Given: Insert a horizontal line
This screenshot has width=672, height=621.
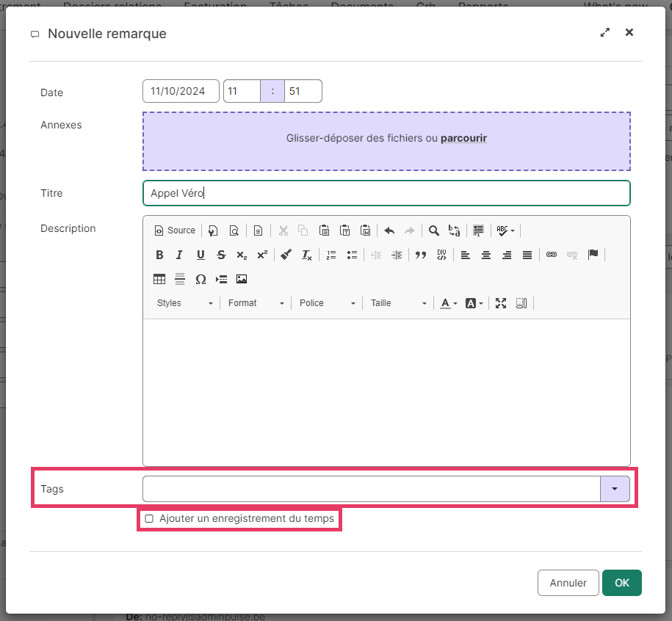Looking at the screenshot, I should pos(180,279).
